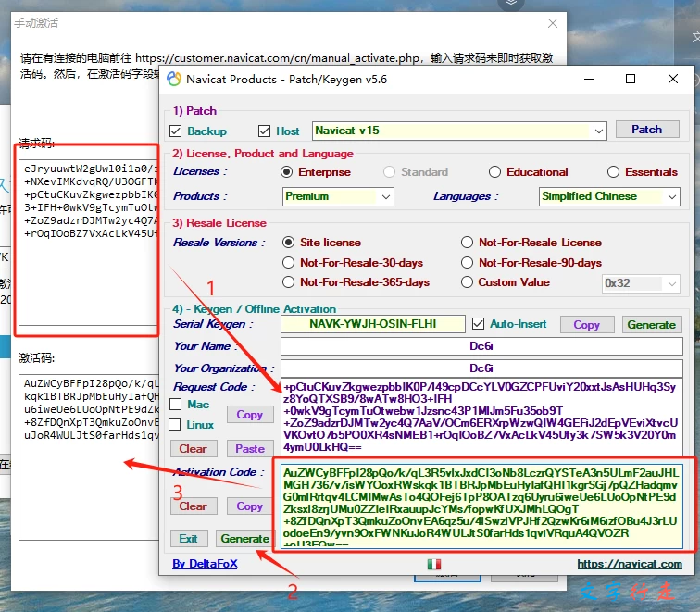
Task: Click the 激活码 text box in manual activation window
Action: click(88, 457)
